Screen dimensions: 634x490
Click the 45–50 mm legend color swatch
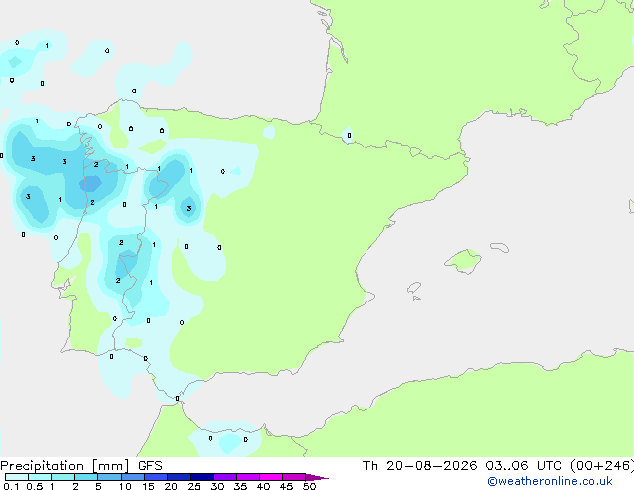(x=294, y=477)
